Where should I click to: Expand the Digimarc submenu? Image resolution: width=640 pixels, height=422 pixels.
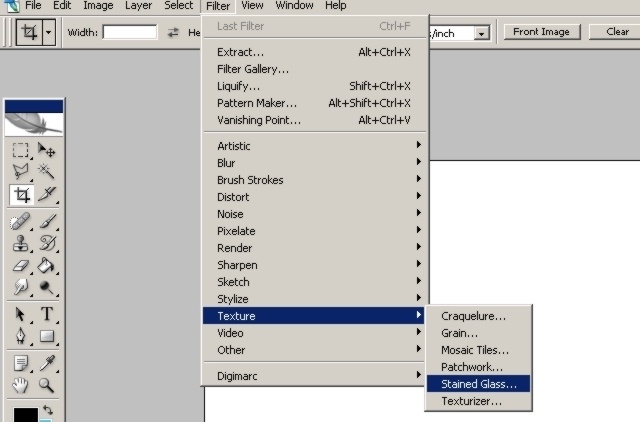(x=314, y=376)
